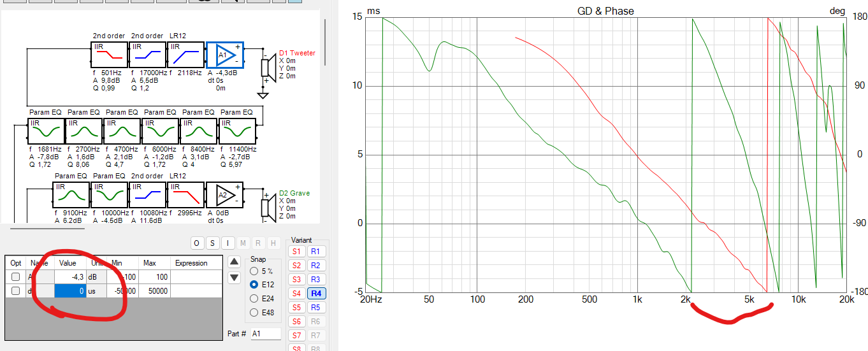Enable Opt checkbox for the first parameter row

[x=16, y=276]
